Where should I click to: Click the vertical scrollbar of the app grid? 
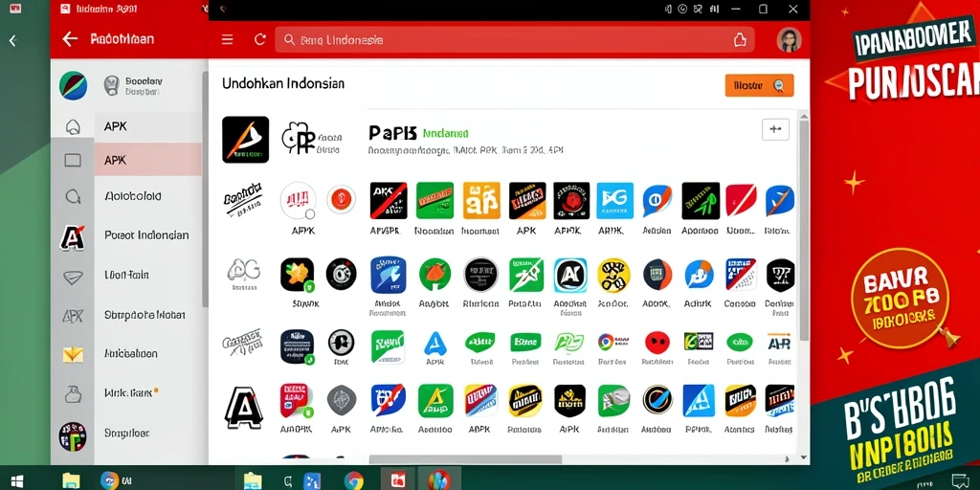click(803, 232)
